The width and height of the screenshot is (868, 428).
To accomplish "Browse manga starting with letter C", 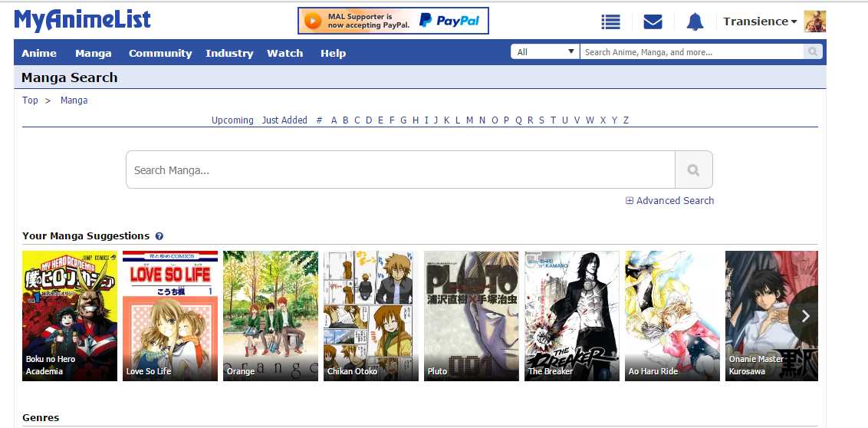I will (357, 120).
